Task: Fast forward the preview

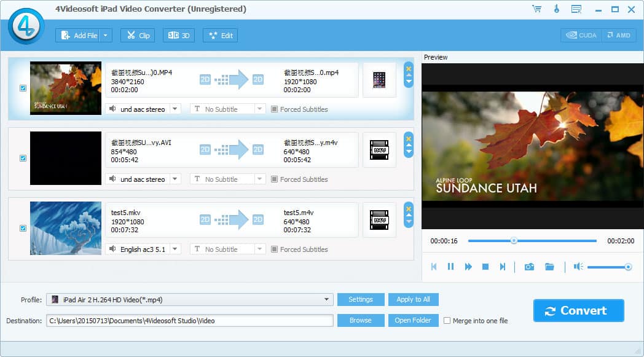Action: pyautogui.click(x=468, y=267)
